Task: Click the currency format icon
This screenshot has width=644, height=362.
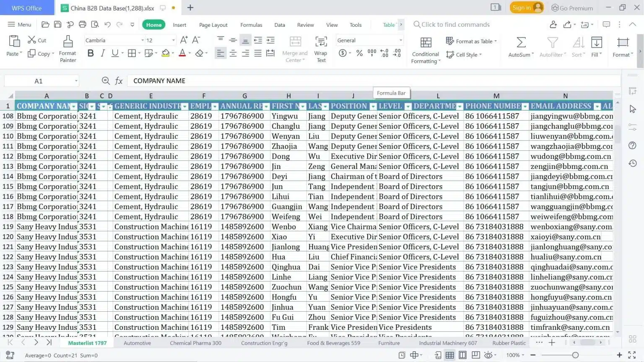Action: 343,53
